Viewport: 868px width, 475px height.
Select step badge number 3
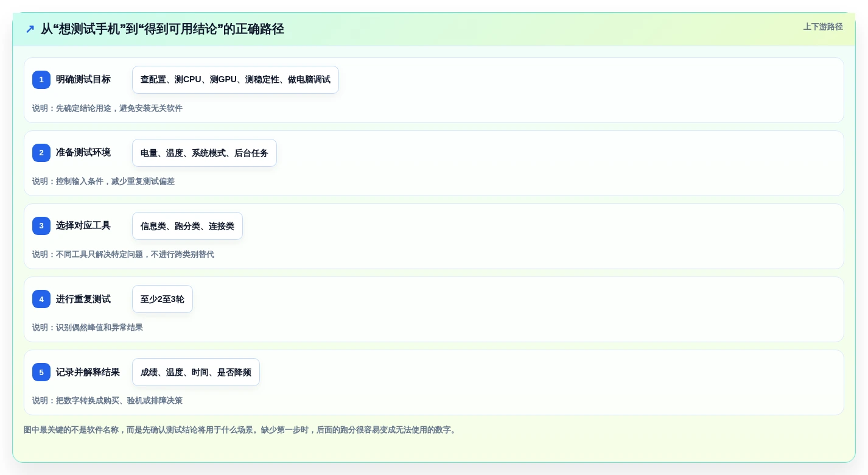tap(41, 226)
